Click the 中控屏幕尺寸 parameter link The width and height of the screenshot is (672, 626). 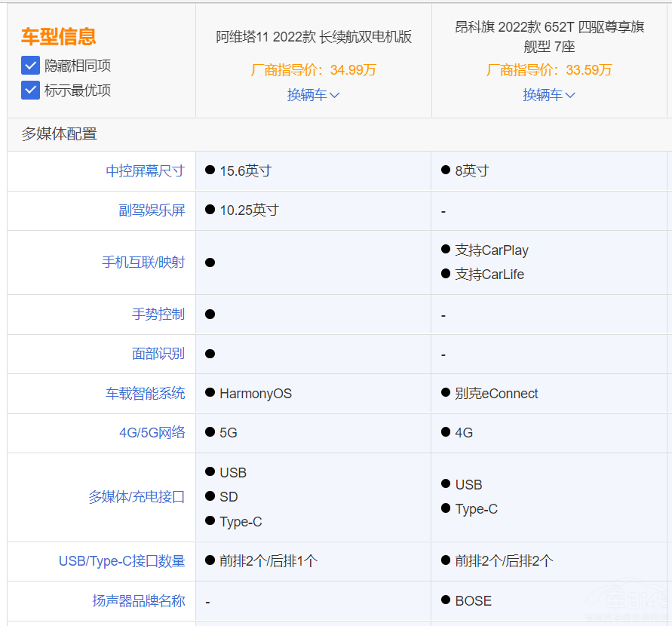coord(145,171)
